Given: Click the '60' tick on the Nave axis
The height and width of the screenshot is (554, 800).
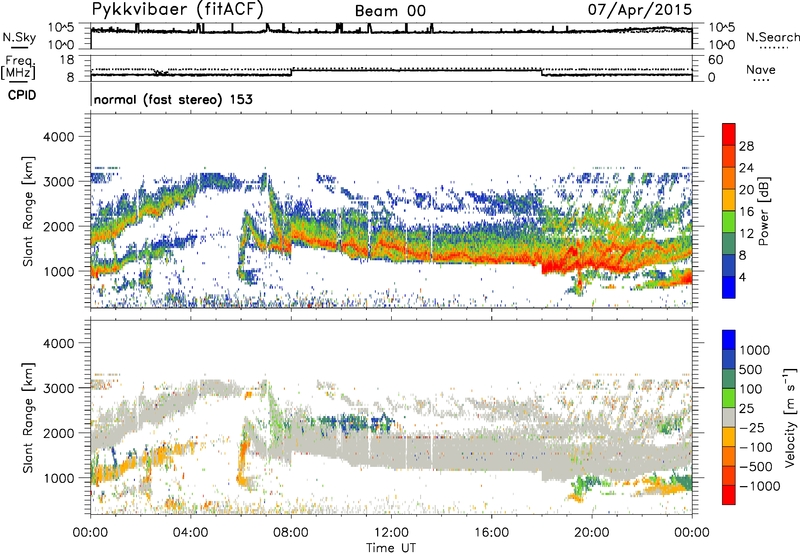Looking at the screenshot, I should coord(715,60).
